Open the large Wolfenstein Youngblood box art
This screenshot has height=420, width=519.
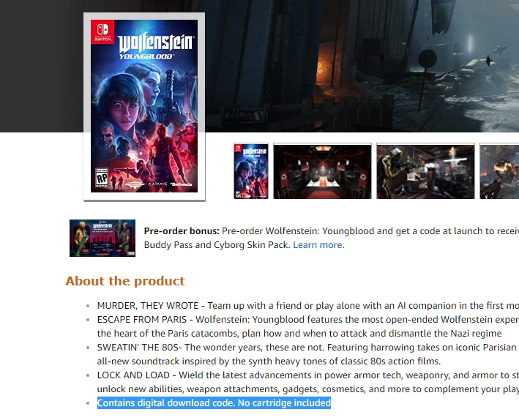coord(144,107)
